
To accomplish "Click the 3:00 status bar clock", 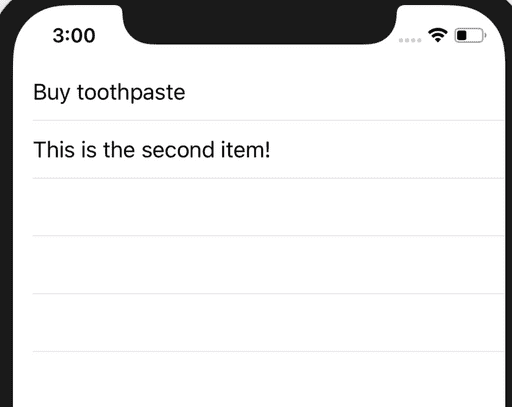I will [74, 35].
